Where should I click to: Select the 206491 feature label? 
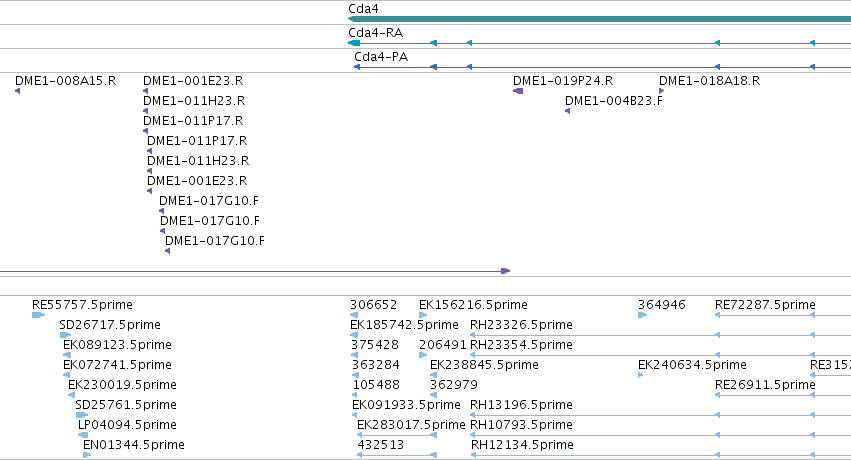point(443,345)
